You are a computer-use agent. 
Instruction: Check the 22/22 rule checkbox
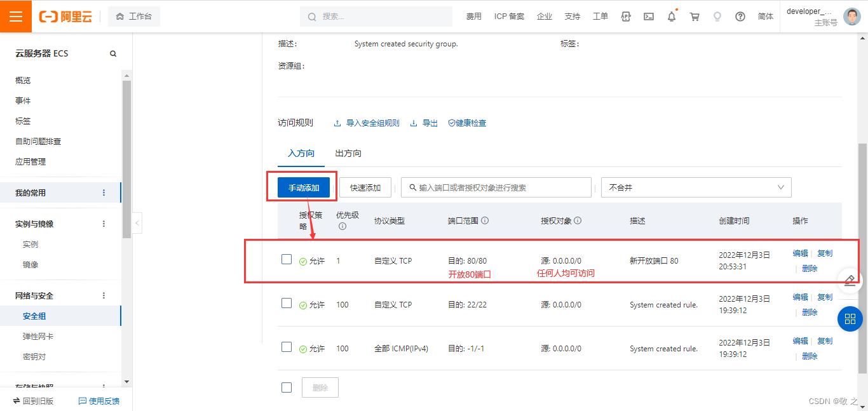(x=287, y=303)
